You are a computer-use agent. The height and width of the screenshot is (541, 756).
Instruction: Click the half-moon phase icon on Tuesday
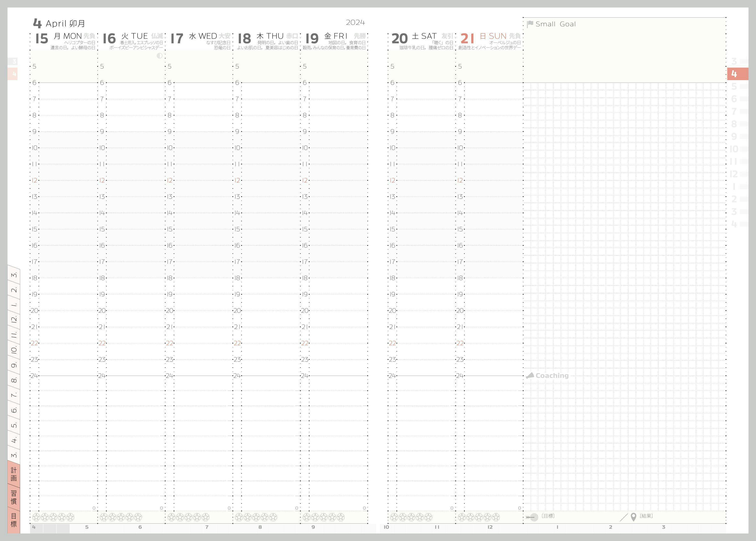[160, 56]
